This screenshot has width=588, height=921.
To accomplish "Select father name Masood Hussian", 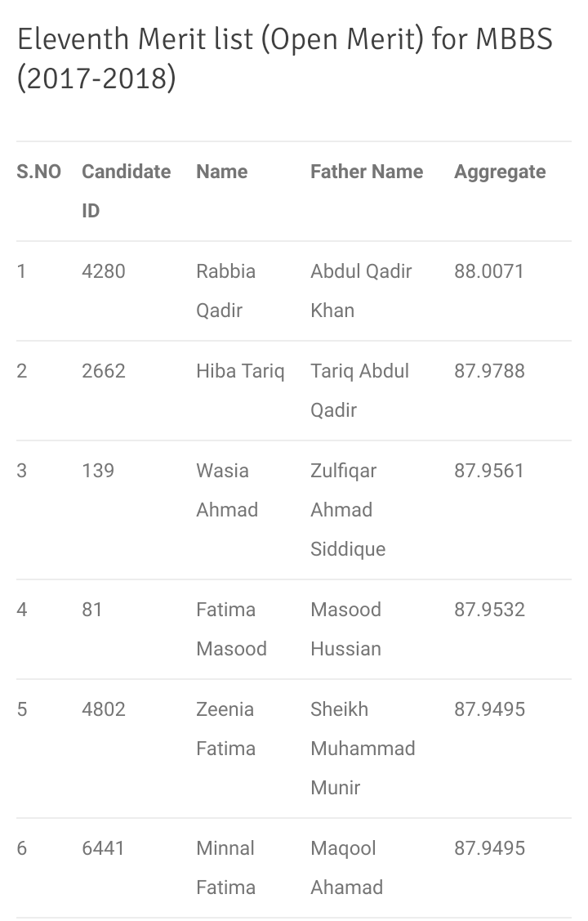I will point(345,628).
